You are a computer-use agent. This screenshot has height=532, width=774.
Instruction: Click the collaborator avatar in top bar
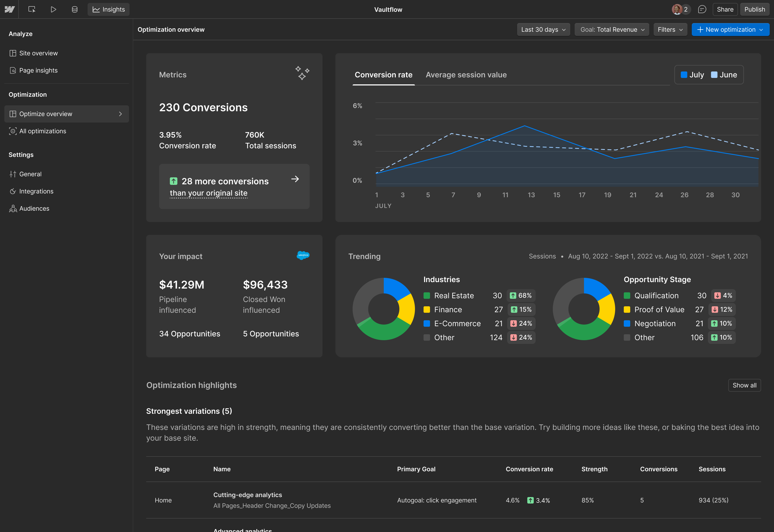point(677,9)
